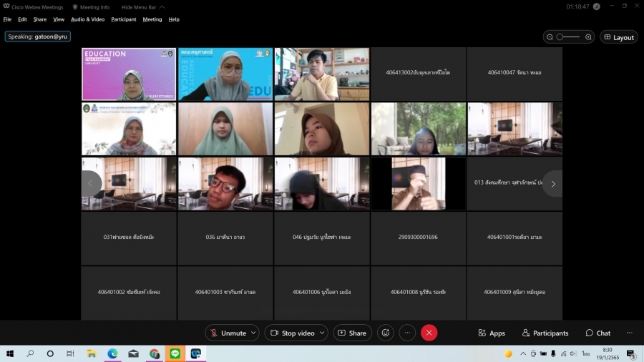Open the Participant menu
The width and height of the screenshot is (644, 362).
[123, 19]
